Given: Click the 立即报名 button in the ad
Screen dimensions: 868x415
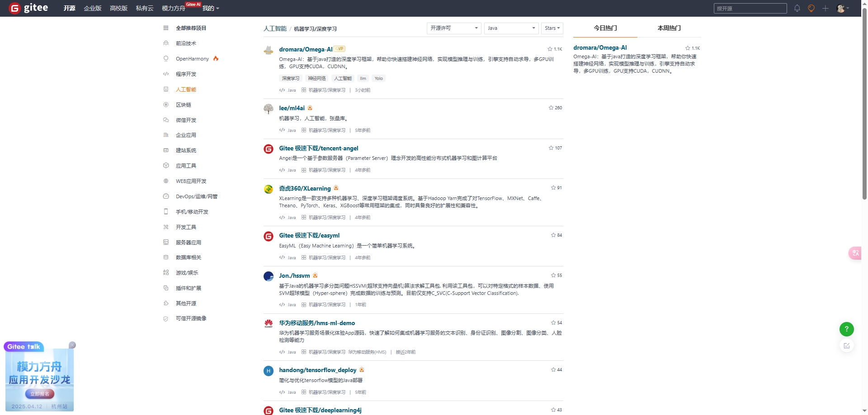Looking at the screenshot, I should (x=40, y=394).
